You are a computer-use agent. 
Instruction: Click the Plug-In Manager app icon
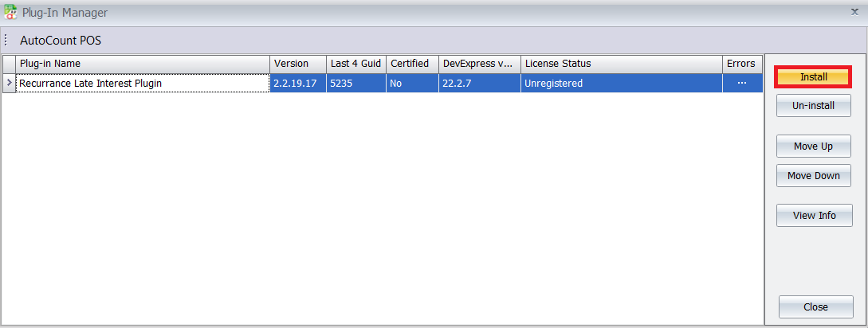(x=10, y=13)
